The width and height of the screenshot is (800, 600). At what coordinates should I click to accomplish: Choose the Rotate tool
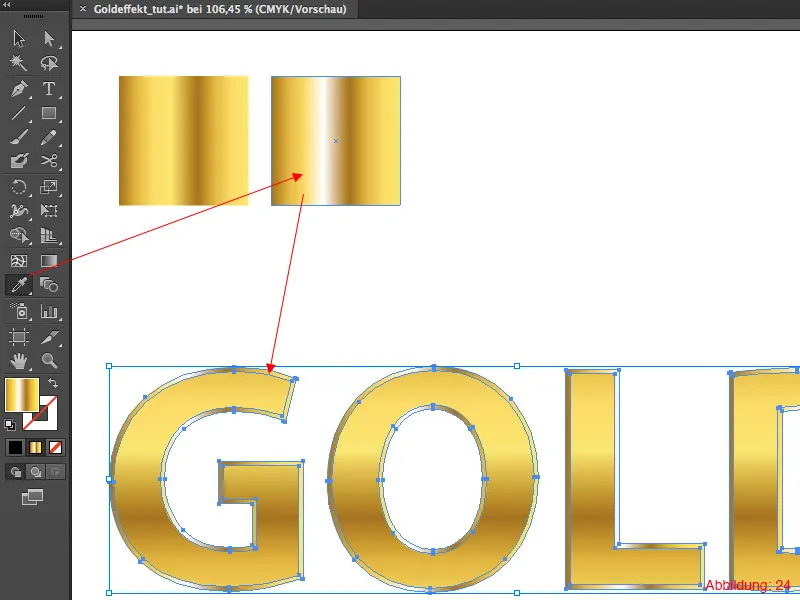(19, 187)
